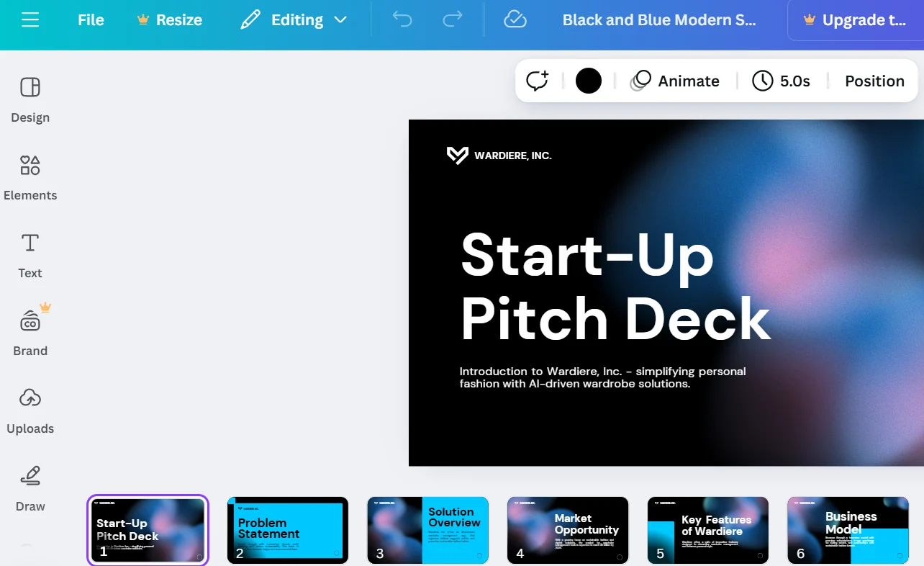This screenshot has height=566, width=924.
Task: Open the hamburger main menu
Action: coord(30,20)
